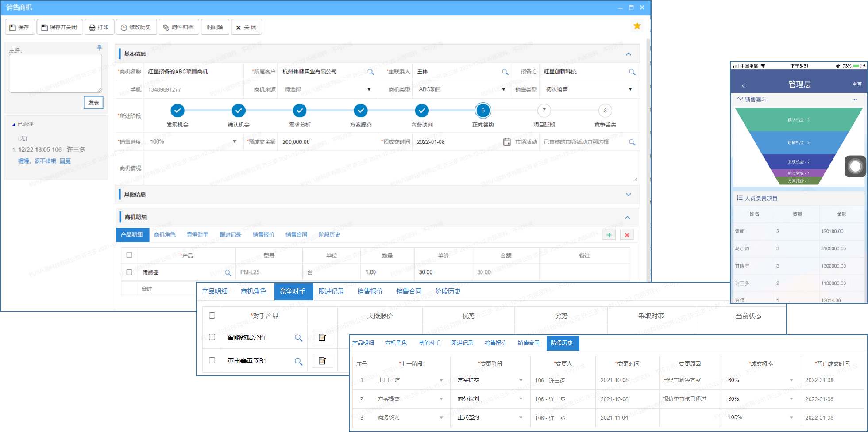
Task: Collapse the 基本信息 section
Action: point(629,54)
